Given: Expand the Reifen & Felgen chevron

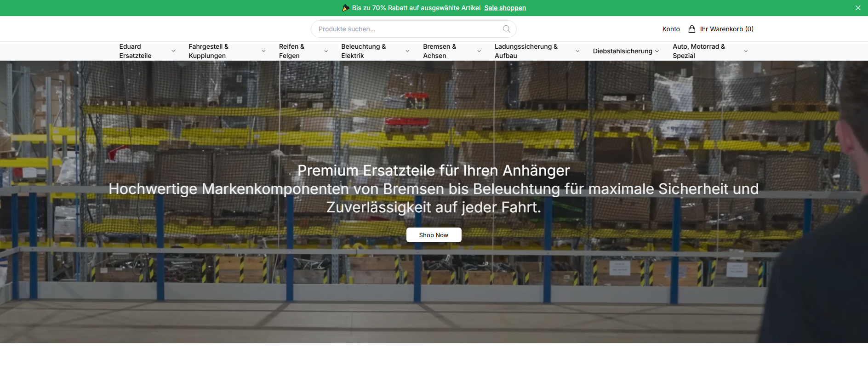Looking at the screenshot, I should click(x=326, y=51).
